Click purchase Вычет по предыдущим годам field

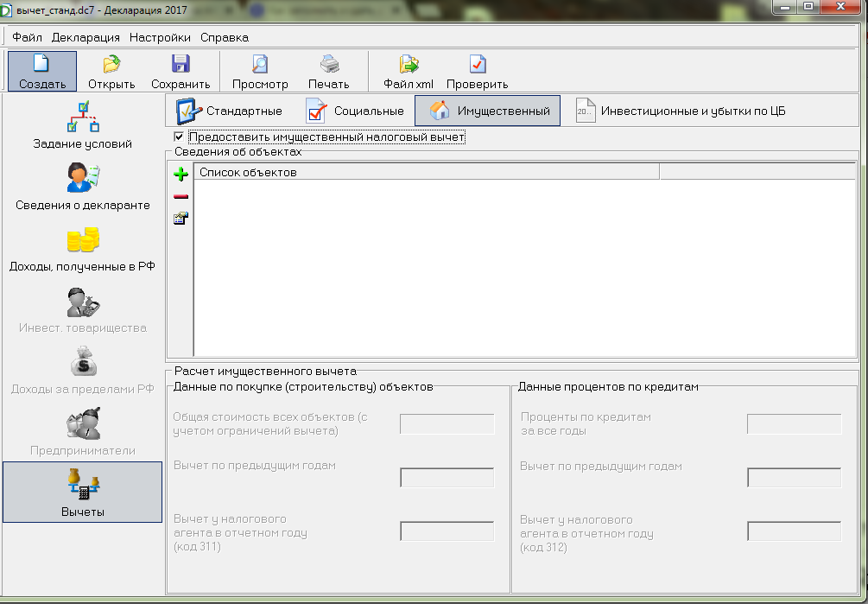(x=447, y=478)
